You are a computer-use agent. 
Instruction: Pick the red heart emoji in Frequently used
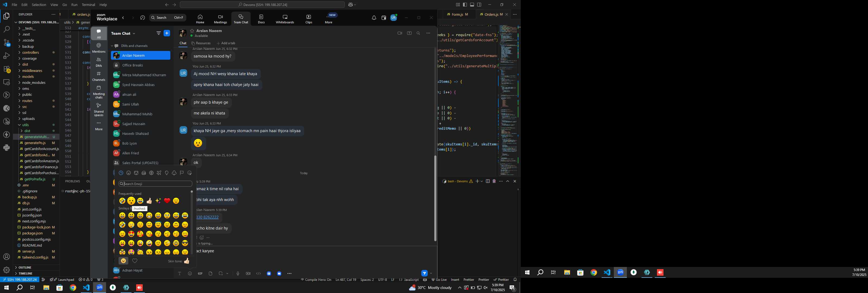tap(167, 200)
